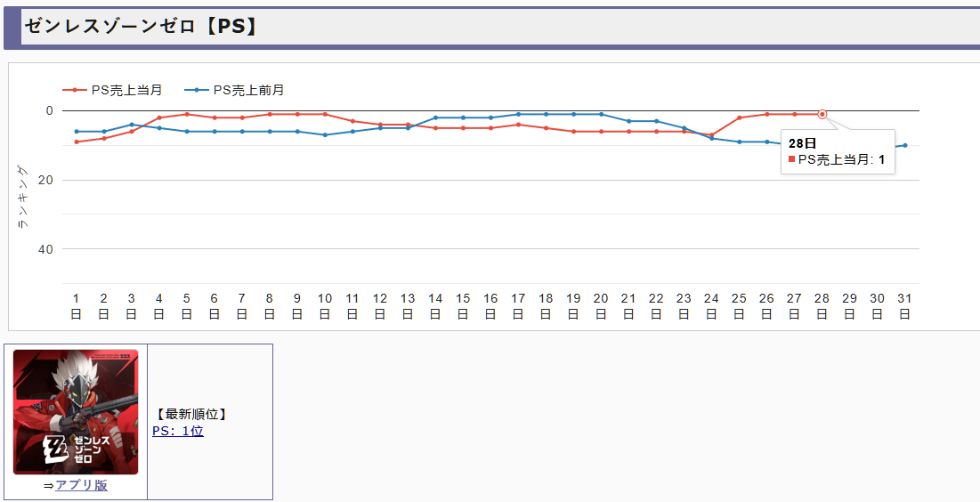Click the 17日 x-axis label

point(518,306)
